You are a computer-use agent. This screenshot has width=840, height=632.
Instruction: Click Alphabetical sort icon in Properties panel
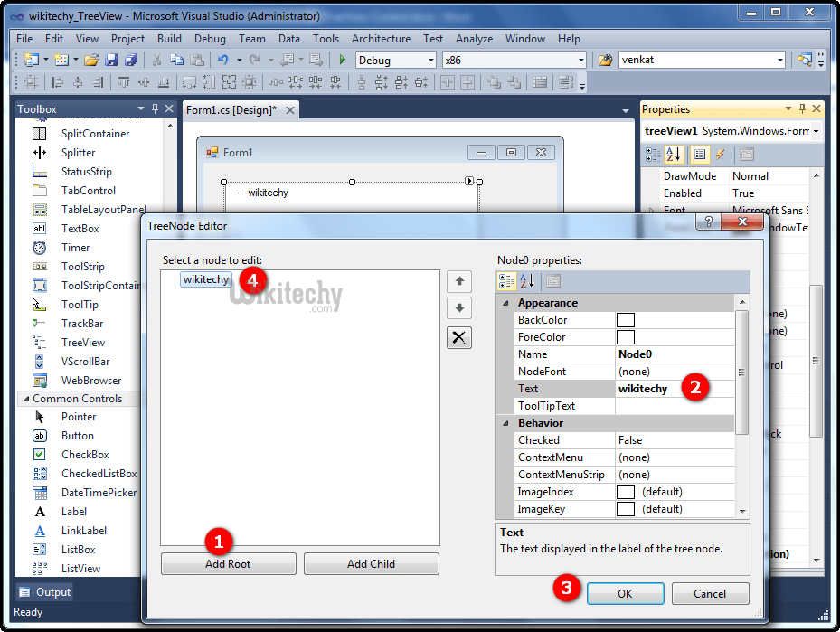pos(674,155)
